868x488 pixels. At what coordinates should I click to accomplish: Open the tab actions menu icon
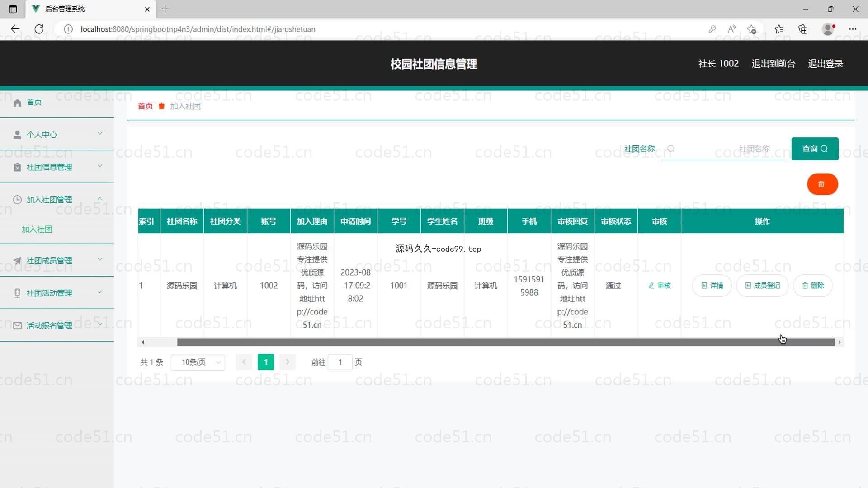[x=13, y=9]
